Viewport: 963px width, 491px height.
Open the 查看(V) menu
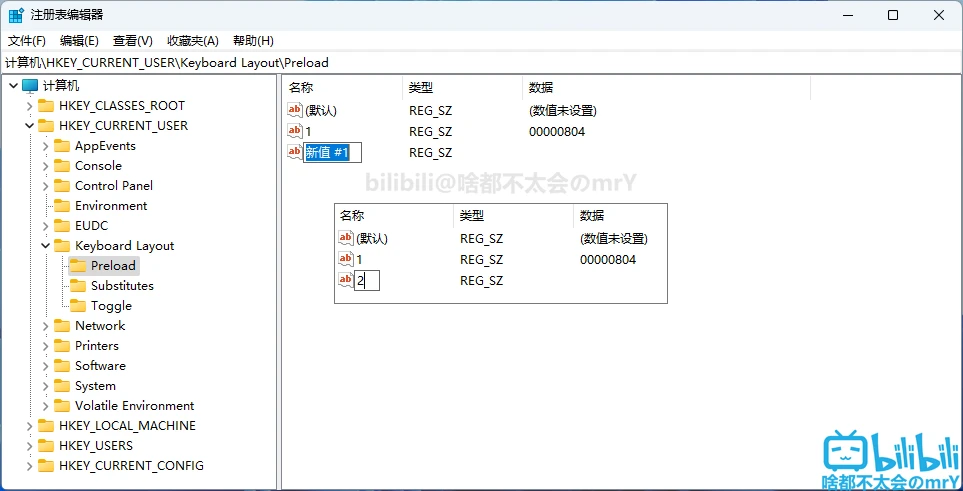coord(133,41)
